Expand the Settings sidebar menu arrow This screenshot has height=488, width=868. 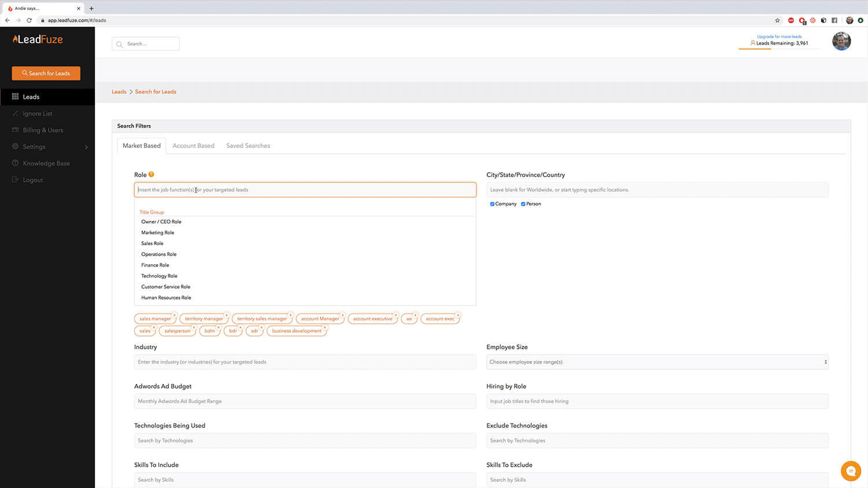[86, 147]
